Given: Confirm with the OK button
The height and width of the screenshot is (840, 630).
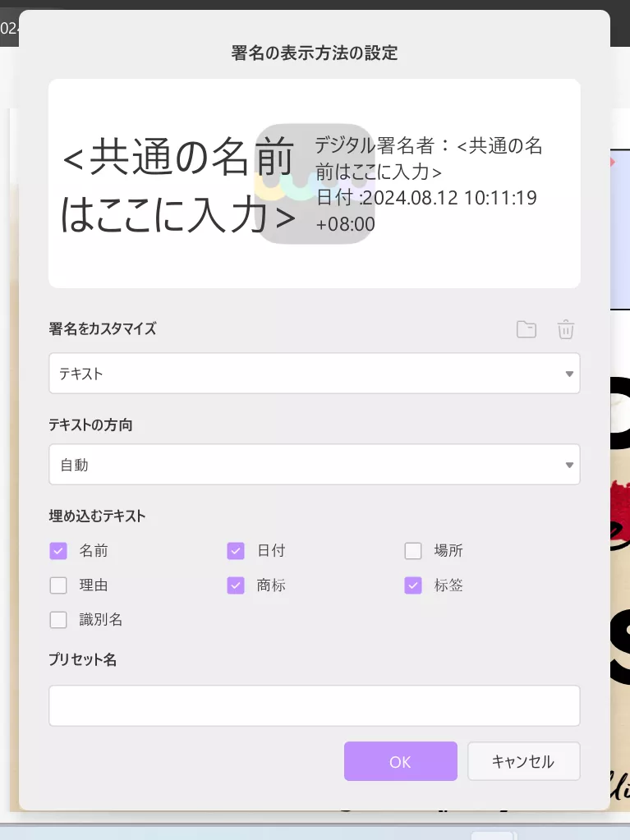Looking at the screenshot, I should 401,761.
